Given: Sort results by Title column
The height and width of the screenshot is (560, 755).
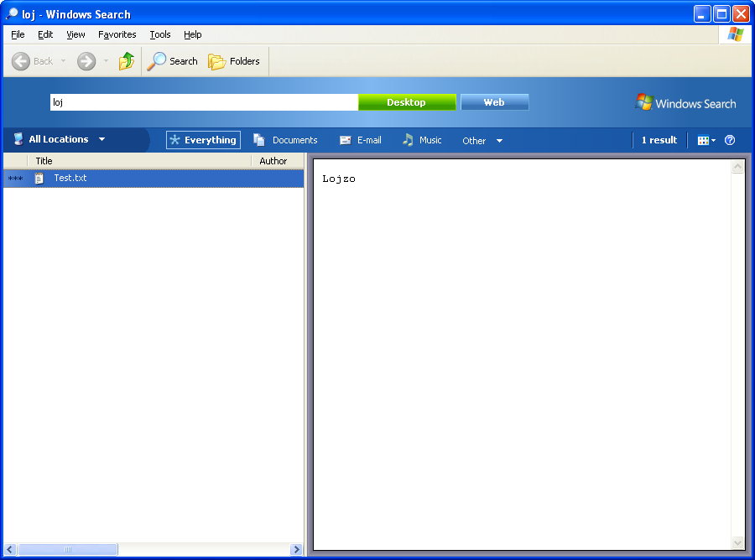Looking at the screenshot, I should (139, 161).
